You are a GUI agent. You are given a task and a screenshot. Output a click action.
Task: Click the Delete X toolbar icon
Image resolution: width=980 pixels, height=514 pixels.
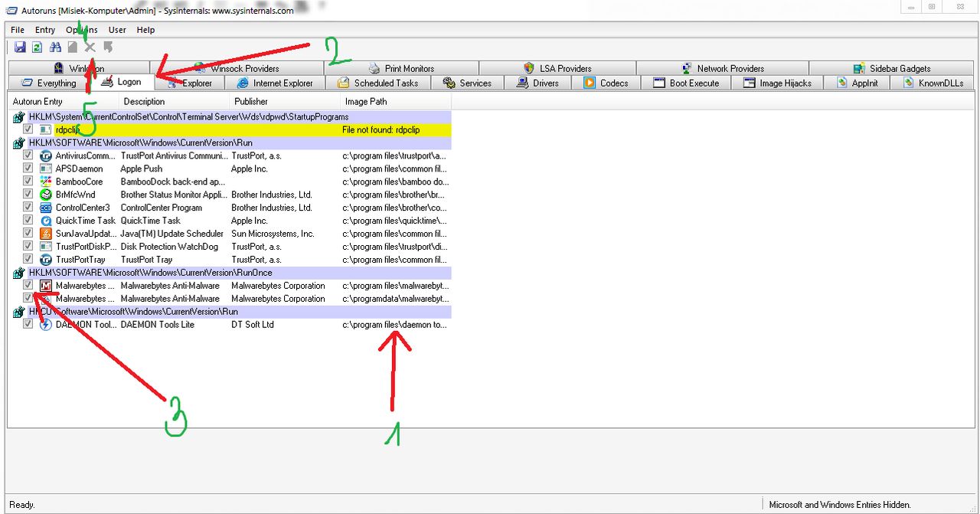coord(90,47)
